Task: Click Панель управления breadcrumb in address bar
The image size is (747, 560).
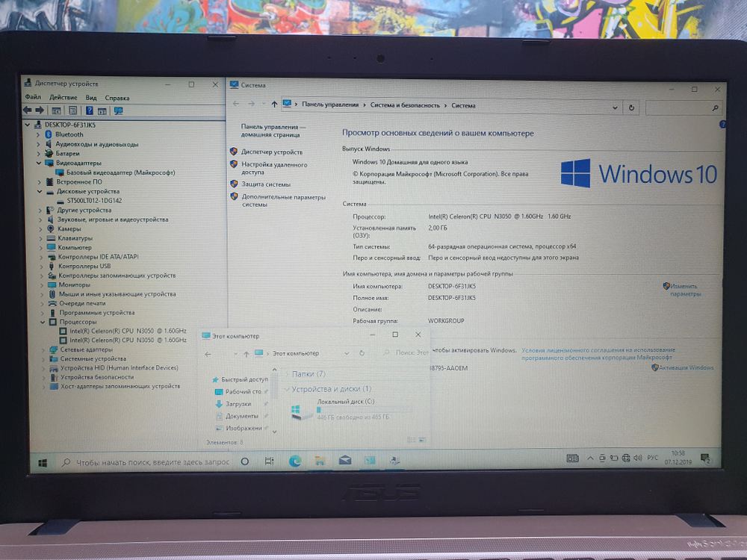Action: [x=330, y=105]
